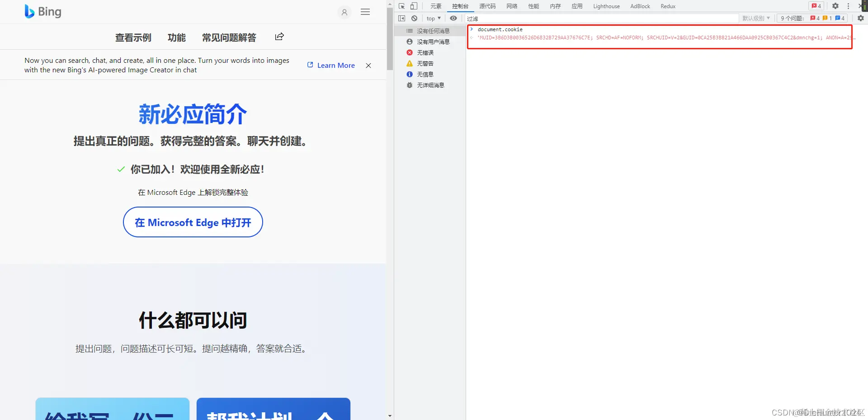Open DevTools settings gear in the top bar
The height and width of the screenshot is (420, 868).
tap(835, 6)
